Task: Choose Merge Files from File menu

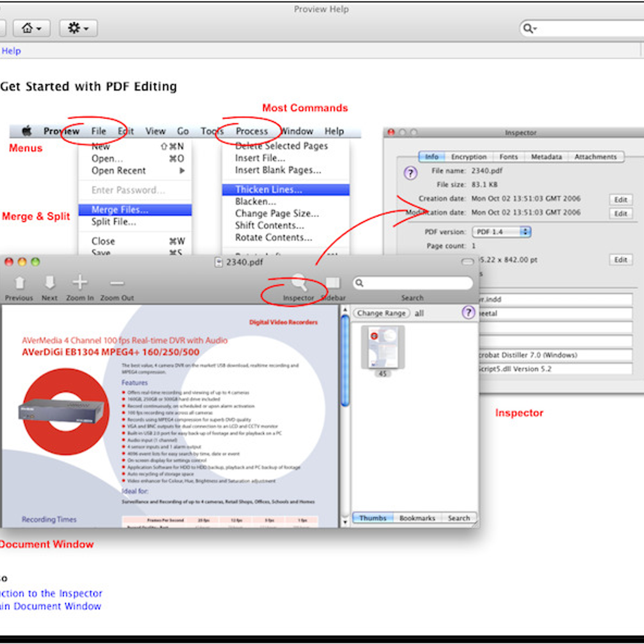Action: pos(135,210)
